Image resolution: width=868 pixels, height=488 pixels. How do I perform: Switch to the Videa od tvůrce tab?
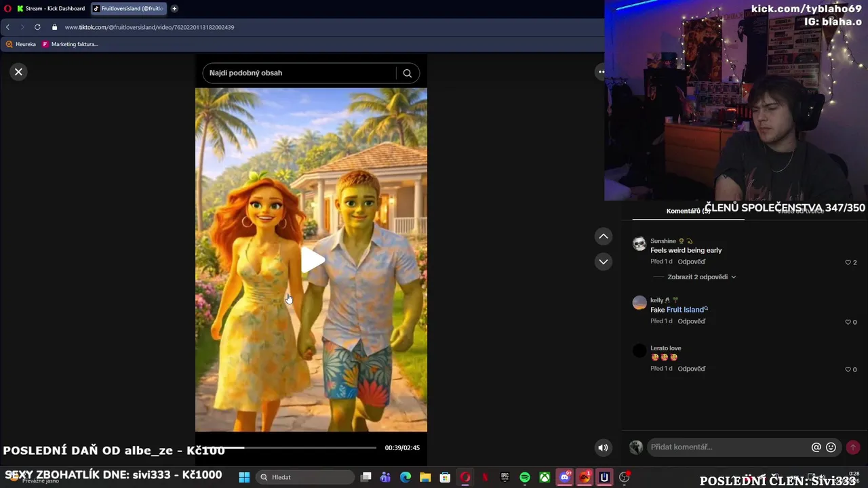click(800, 211)
